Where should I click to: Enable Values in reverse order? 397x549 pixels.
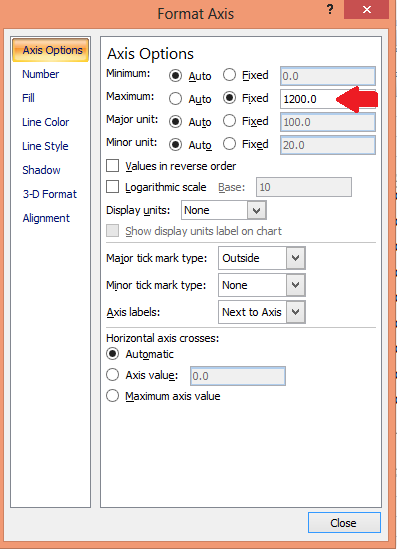pyautogui.click(x=112, y=166)
